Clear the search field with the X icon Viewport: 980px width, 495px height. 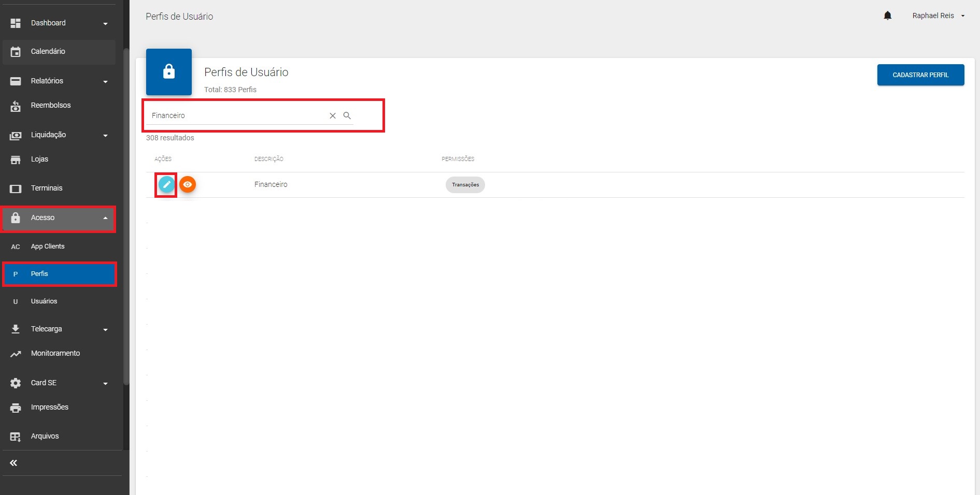tap(333, 116)
